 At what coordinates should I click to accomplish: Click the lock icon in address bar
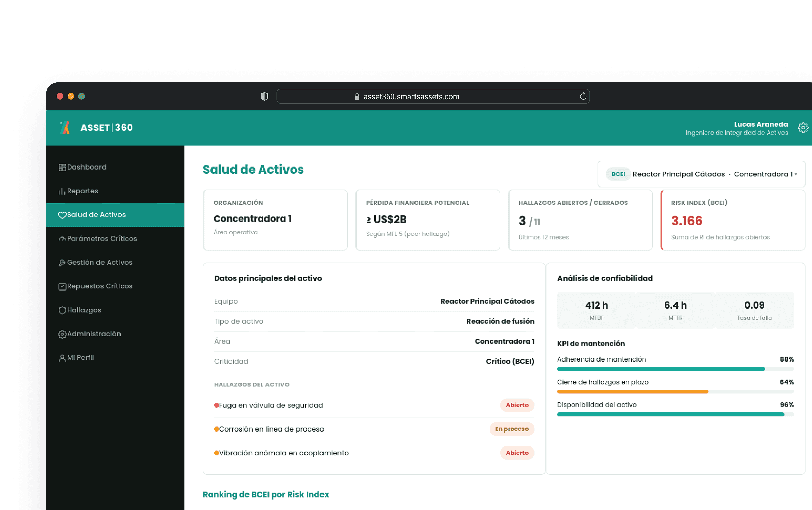(357, 96)
